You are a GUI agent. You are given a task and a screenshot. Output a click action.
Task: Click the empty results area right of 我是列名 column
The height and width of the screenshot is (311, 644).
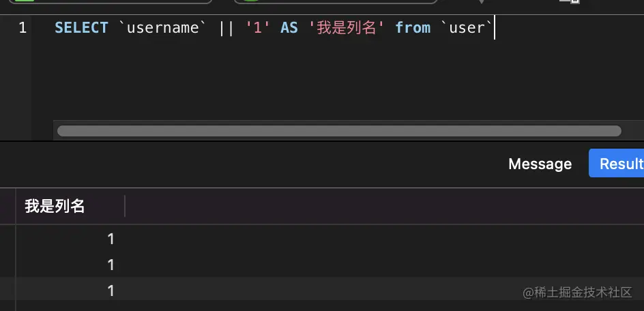[x=375, y=259]
